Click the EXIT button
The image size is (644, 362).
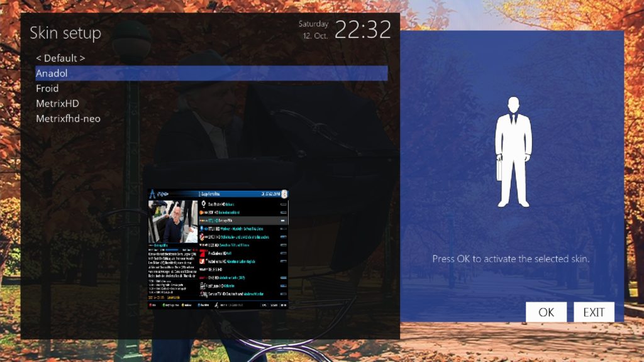click(x=593, y=311)
